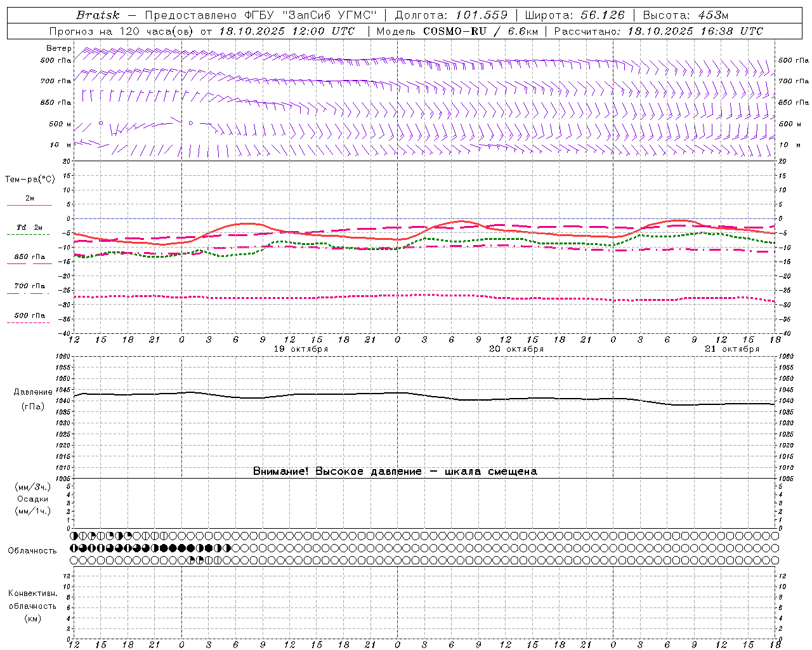Click the "(гПа)" unit under Давление
Viewport: 812px width, 650px height.
33,407
